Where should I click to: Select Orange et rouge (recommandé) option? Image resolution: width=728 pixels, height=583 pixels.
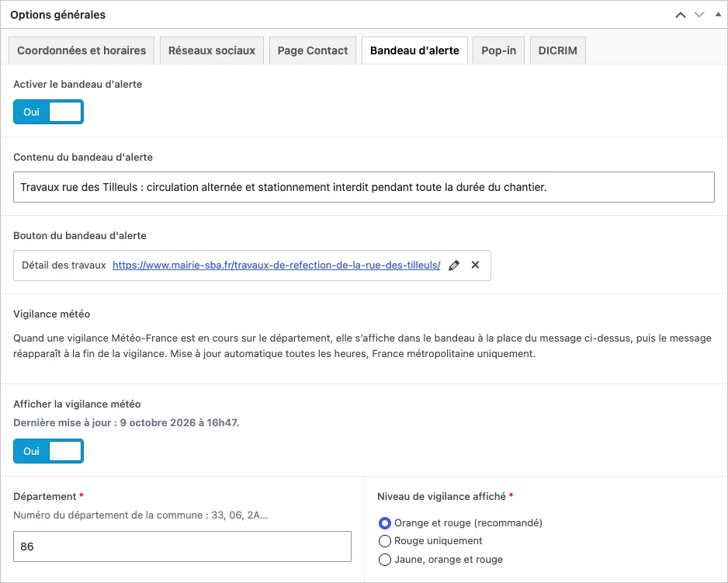384,523
